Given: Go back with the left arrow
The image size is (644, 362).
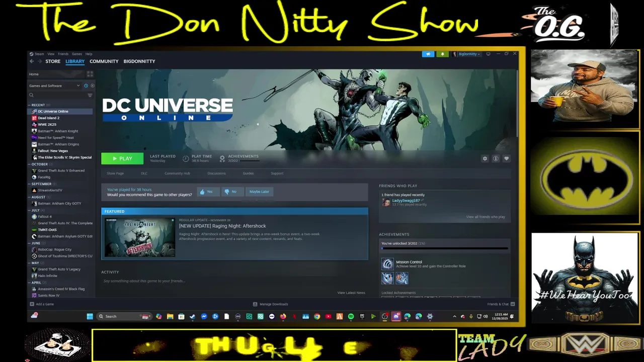Looking at the screenshot, I should (31, 61).
